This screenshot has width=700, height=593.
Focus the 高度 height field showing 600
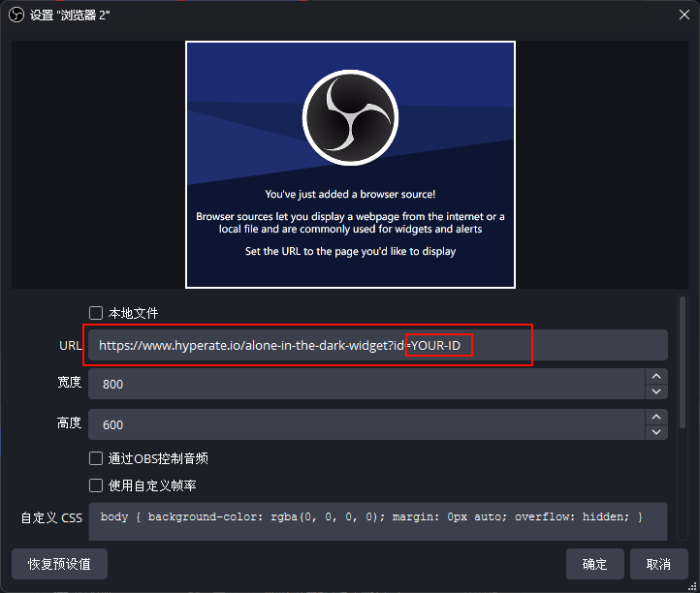coord(366,424)
